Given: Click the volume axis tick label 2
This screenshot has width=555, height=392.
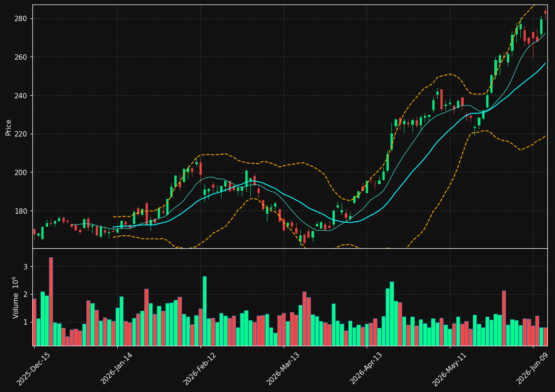Looking at the screenshot, I should coord(26,295).
